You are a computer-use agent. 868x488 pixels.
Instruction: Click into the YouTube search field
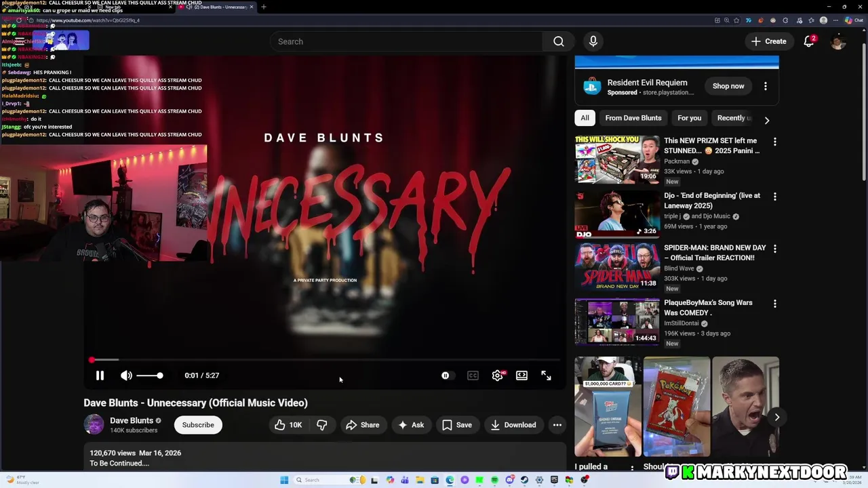click(x=407, y=41)
